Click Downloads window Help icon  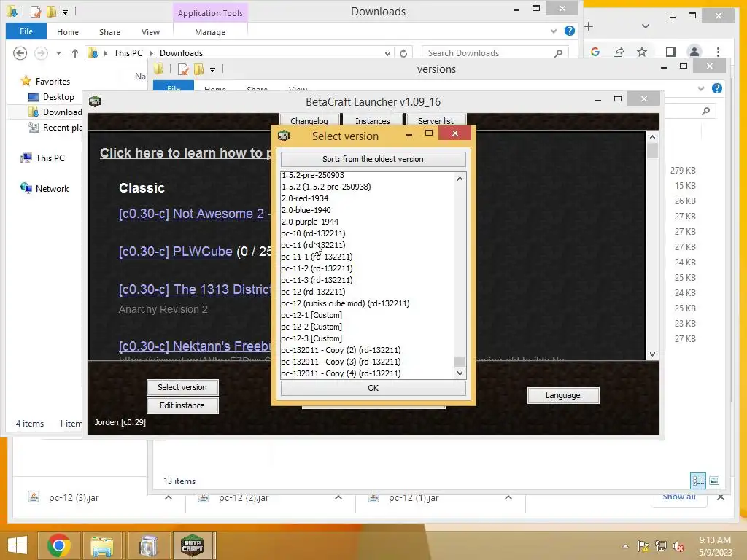[x=569, y=31]
